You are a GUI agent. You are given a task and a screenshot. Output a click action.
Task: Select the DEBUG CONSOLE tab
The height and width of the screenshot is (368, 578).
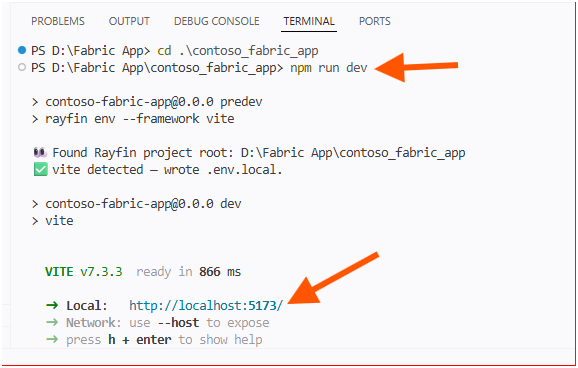pyautogui.click(x=217, y=21)
